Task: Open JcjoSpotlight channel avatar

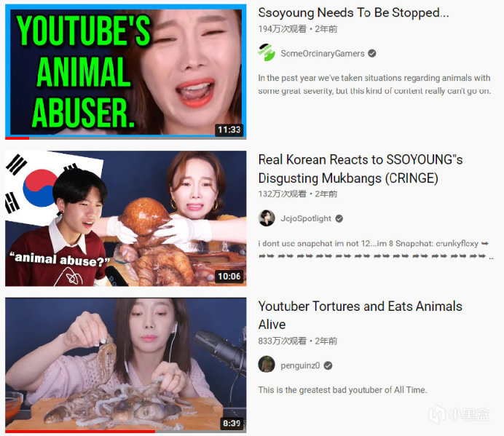Action: click(267, 218)
